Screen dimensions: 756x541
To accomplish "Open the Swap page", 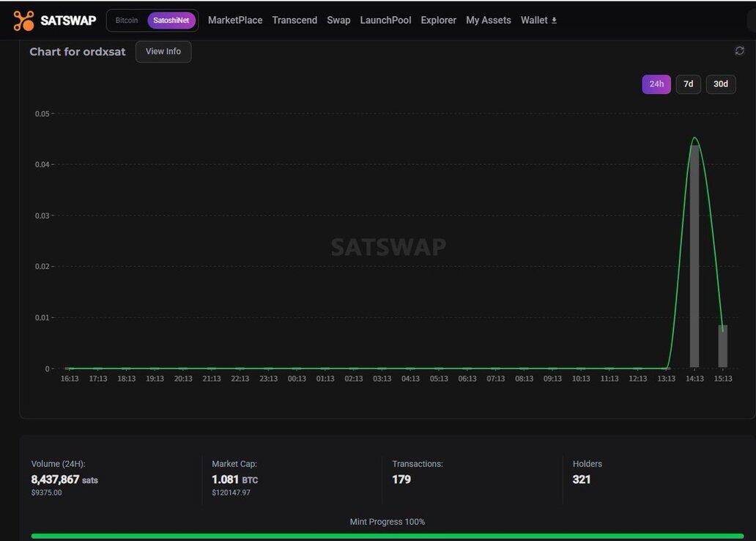I will coord(338,21).
